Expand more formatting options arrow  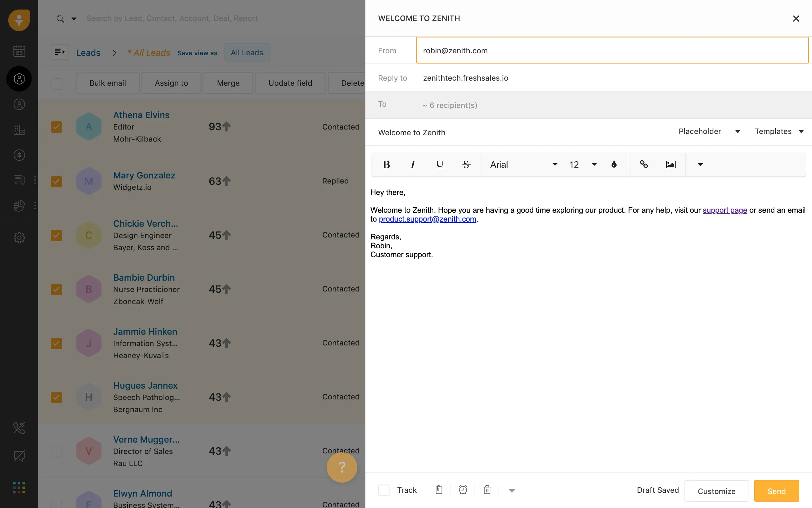[x=700, y=164]
